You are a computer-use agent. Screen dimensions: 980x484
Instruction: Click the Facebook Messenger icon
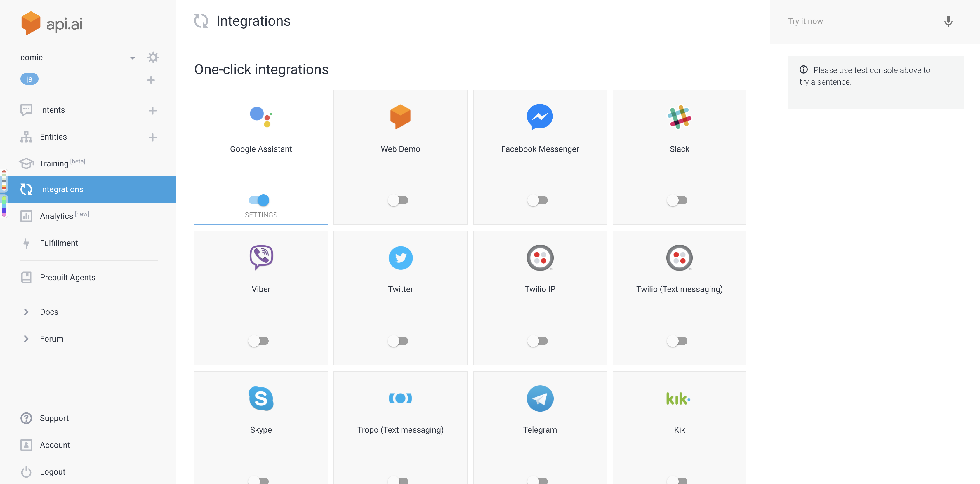[x=539, y=117]
